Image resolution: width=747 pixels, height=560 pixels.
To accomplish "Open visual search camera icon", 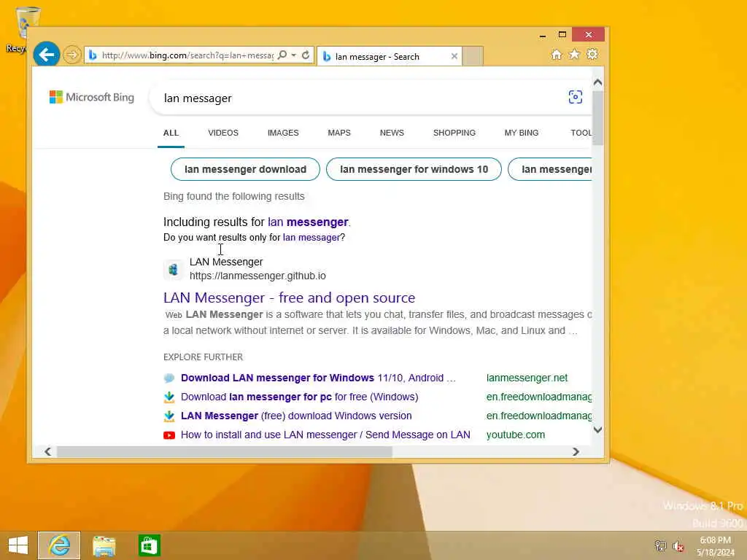I will (575, 97).
